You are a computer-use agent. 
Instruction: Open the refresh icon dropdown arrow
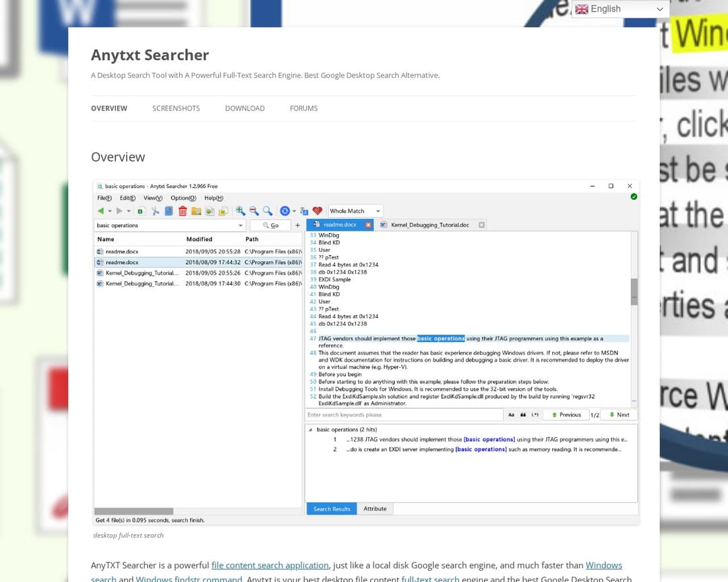(x=294, y=211)
